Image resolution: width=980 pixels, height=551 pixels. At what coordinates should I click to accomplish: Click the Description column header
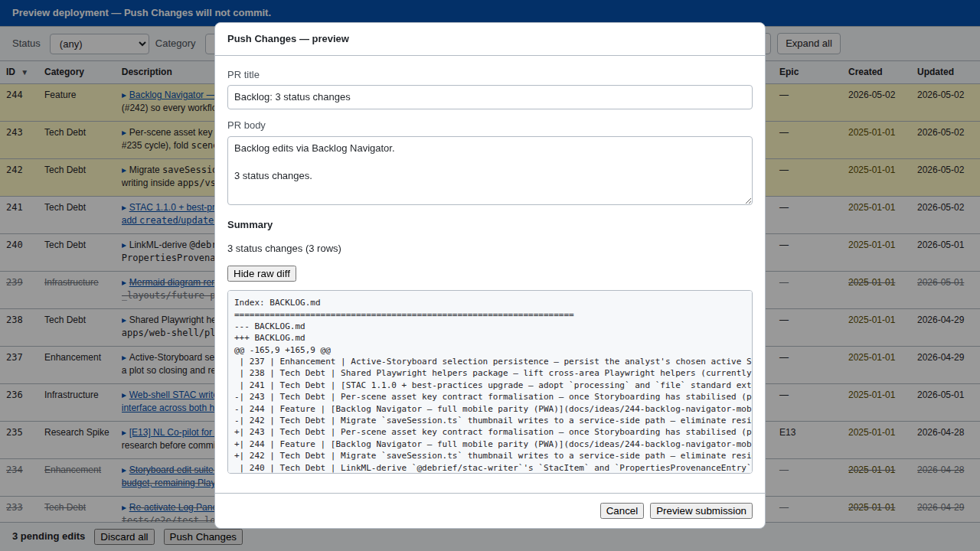coord(147,72)
